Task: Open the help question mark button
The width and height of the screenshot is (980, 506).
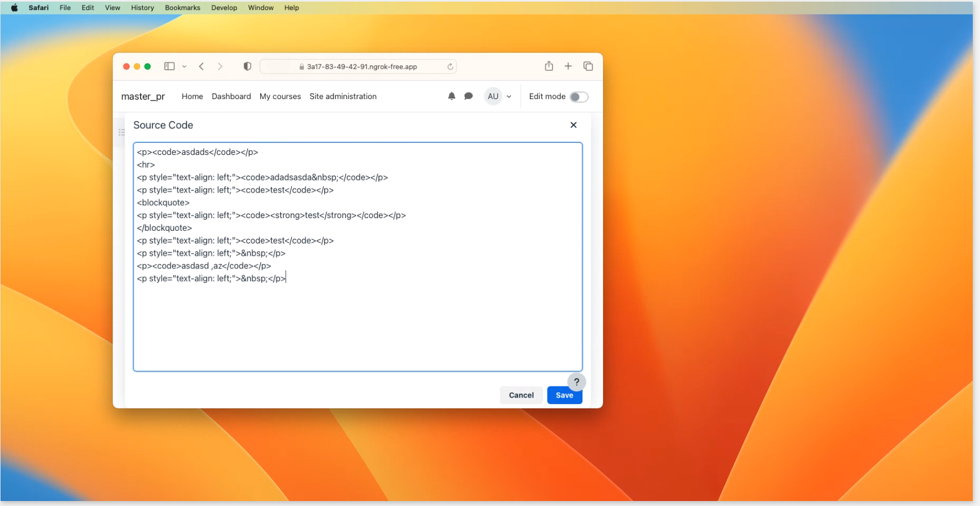Action: pyautogui.click(x=576, y=382)
